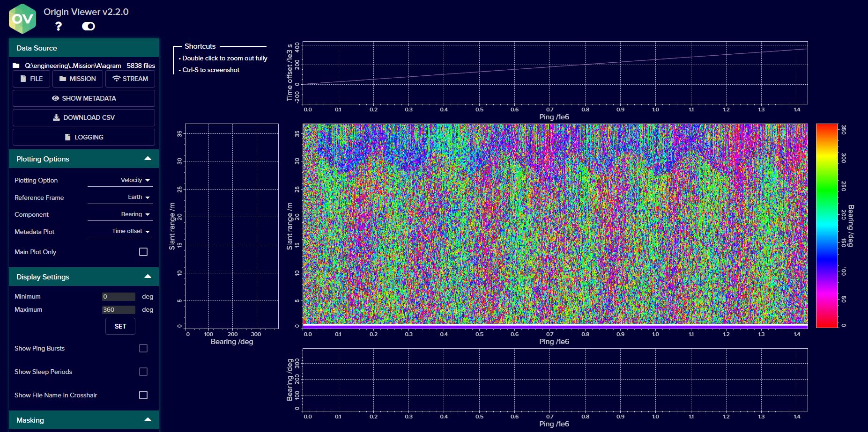Toggle Show Ping Bursts on
868x432 pixels.
(143, 348)
